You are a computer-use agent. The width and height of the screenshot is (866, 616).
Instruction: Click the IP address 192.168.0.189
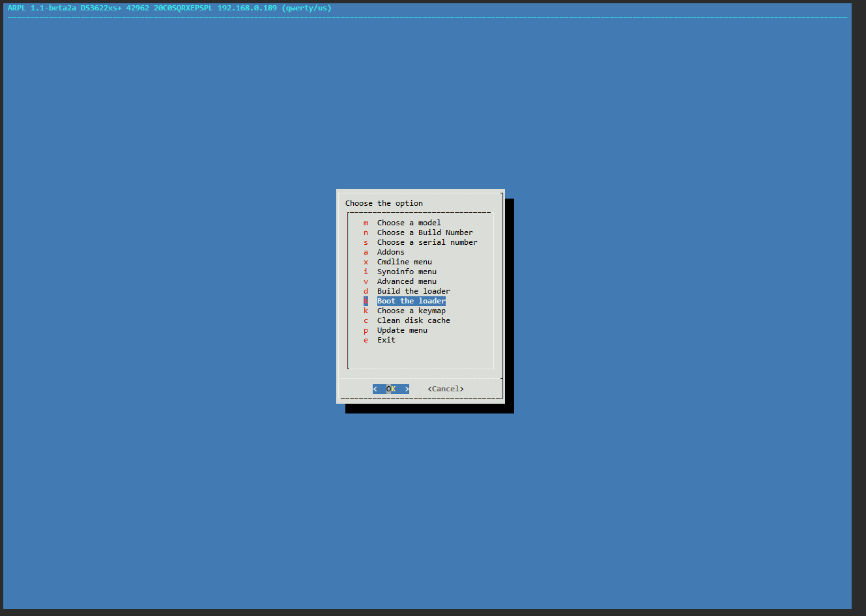[247, 8]
